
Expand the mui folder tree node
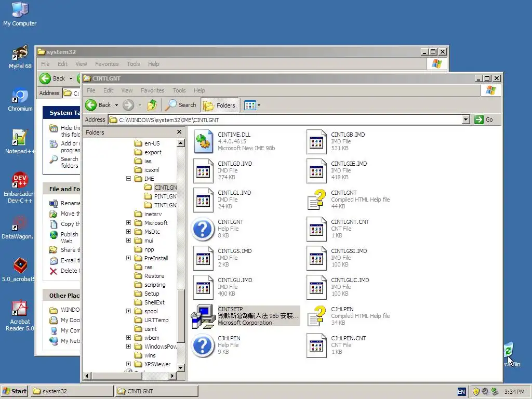tap(129, 241)
